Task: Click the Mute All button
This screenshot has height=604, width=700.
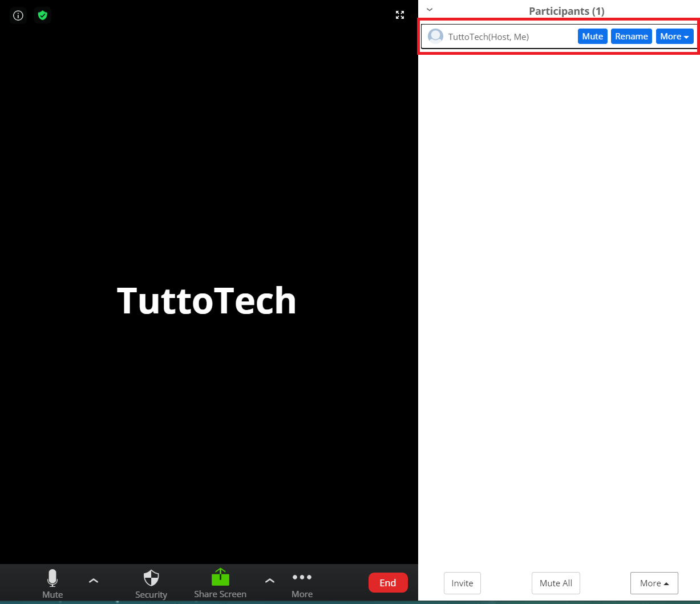Action: click(x=556, y=583)
